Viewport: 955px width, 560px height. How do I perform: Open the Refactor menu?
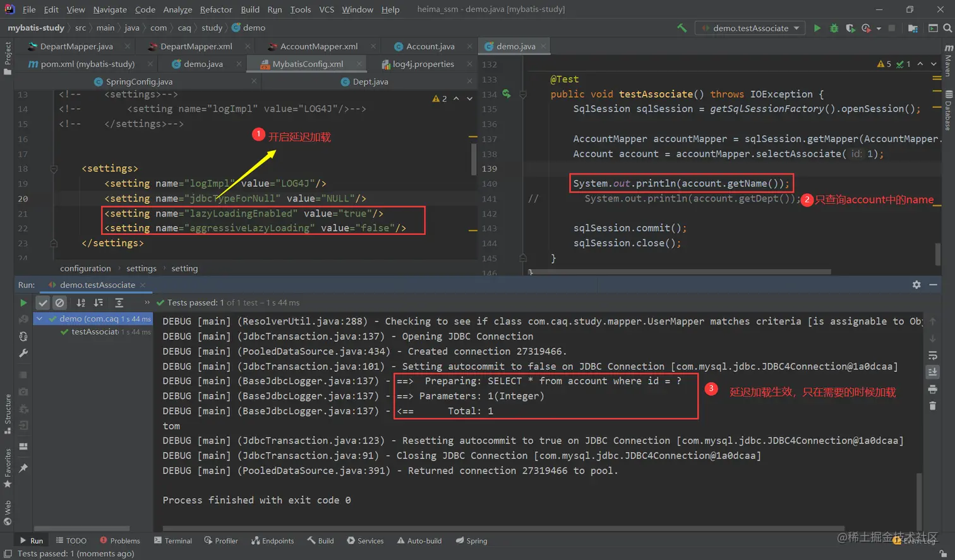(216, 9)
